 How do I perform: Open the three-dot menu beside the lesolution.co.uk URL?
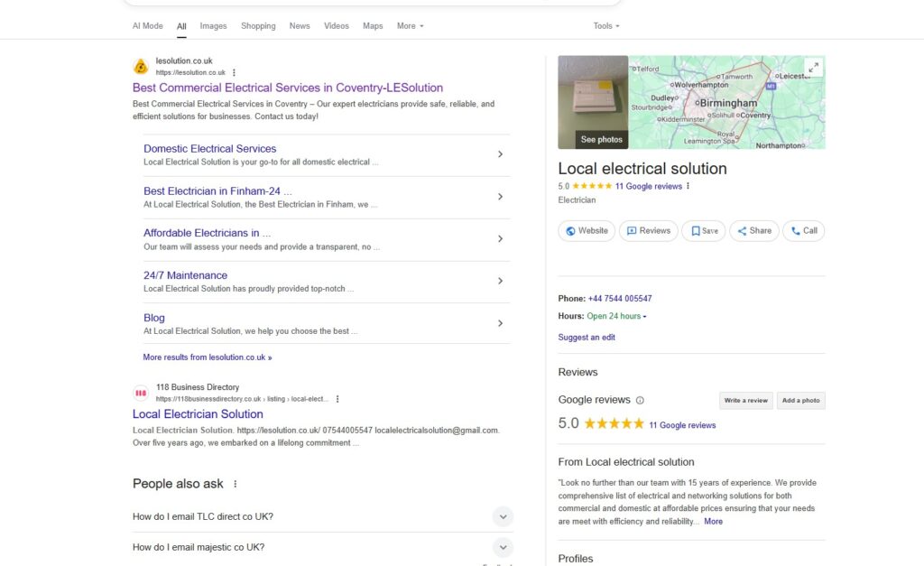(x=234, y=72)
